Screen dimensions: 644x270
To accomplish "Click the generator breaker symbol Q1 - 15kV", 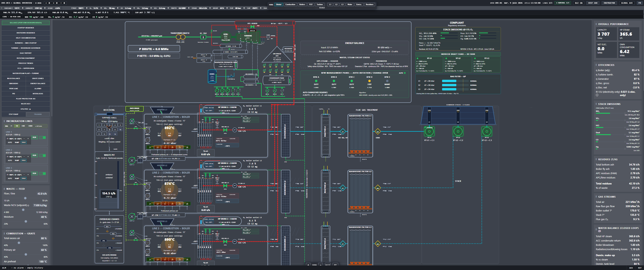I will coord(203,37).
